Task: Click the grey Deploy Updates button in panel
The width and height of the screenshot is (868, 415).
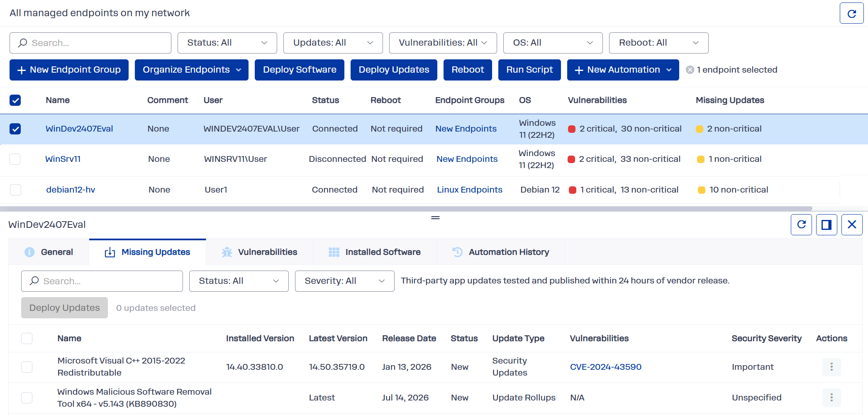Action: click(x=64, y=308)
